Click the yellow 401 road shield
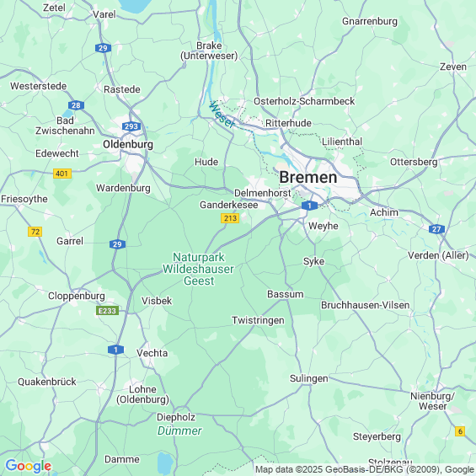The width and height of the screenshot is (476, 476). coord(62,174)
